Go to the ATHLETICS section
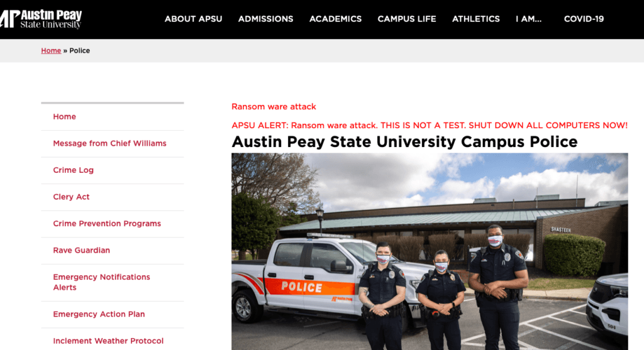This screenshot has height=350, width=644. click(x=476, y=19)
